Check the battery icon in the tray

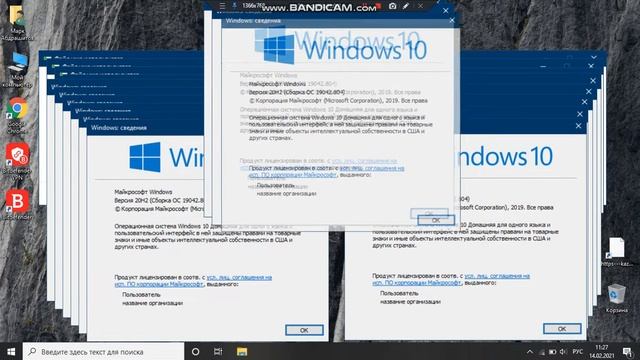pos(553,352)
